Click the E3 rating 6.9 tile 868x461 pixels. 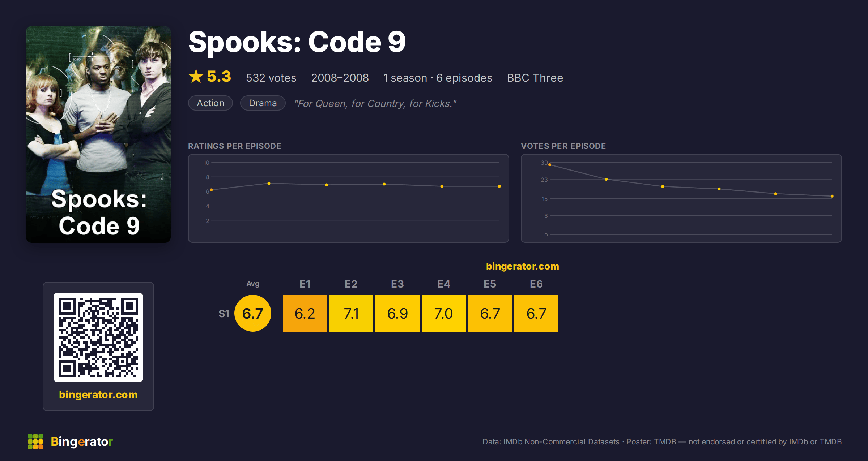click(397, 313)
